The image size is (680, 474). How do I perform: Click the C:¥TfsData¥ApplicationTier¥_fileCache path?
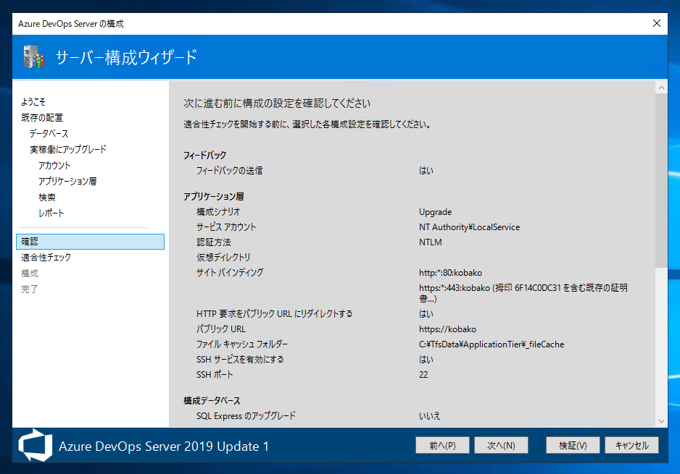click(491, 344)
